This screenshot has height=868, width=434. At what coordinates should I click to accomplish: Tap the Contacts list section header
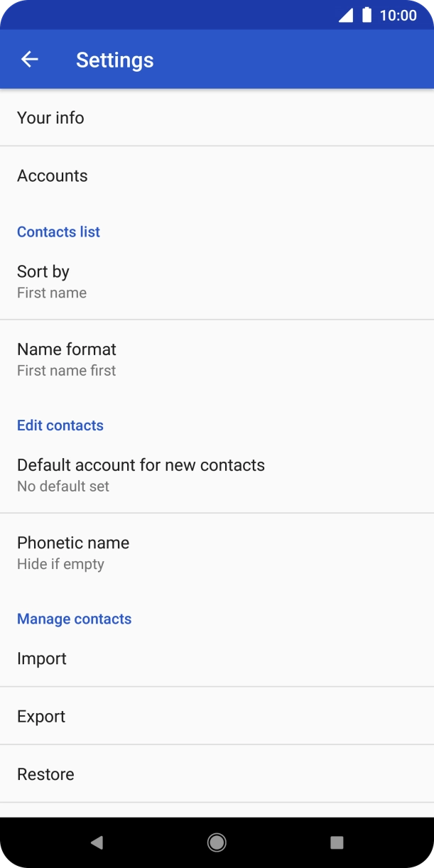(58, 232)
